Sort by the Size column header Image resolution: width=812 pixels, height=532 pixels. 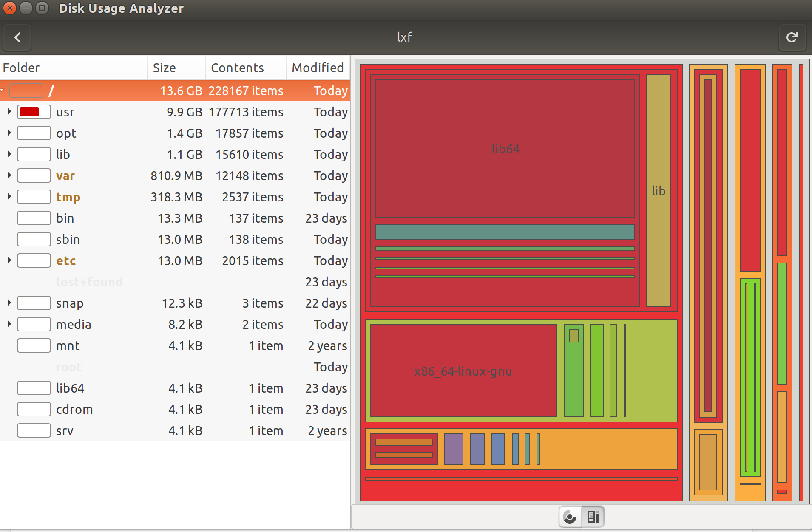click(176, 68)
